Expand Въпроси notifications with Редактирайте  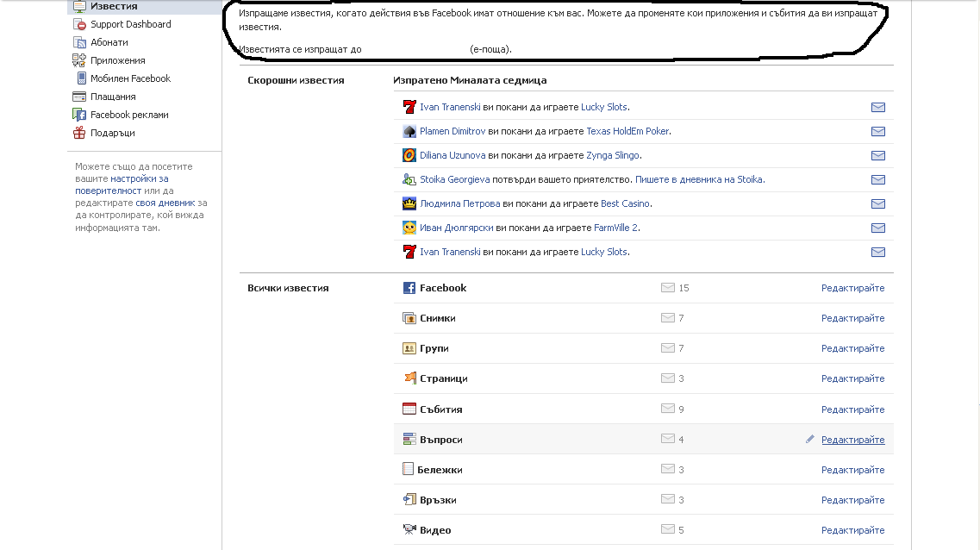click(x=852, y=440)
